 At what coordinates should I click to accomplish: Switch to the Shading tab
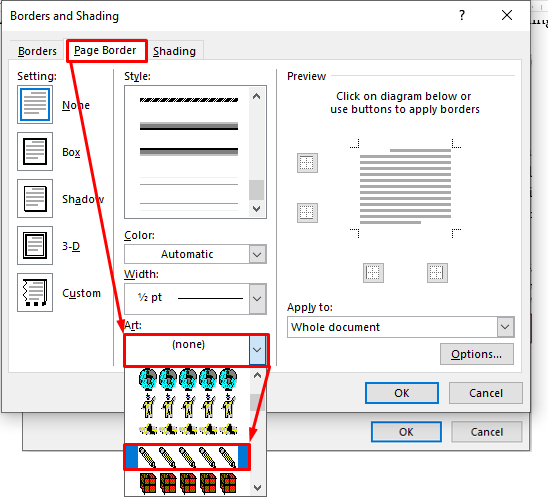[174, 51]
